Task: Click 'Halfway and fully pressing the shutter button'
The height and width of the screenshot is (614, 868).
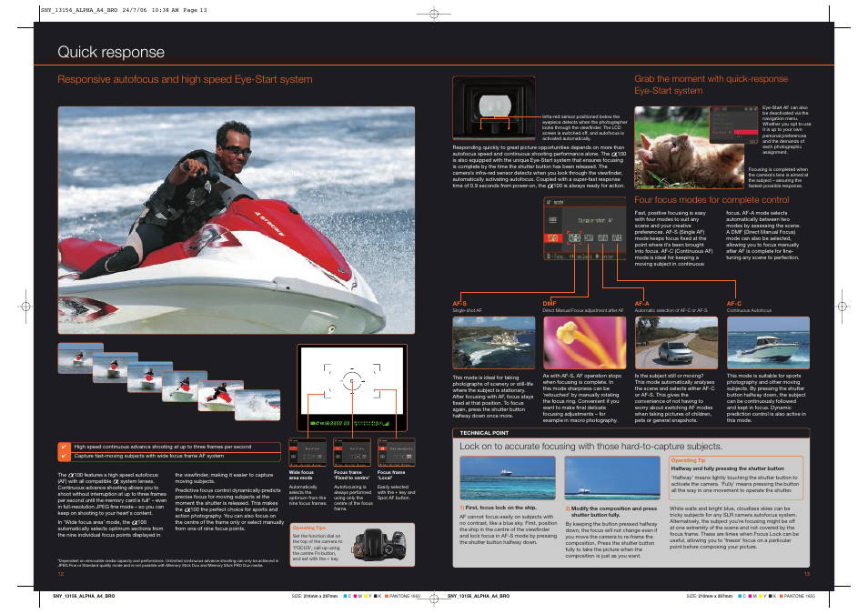Action: coord(727,468)
